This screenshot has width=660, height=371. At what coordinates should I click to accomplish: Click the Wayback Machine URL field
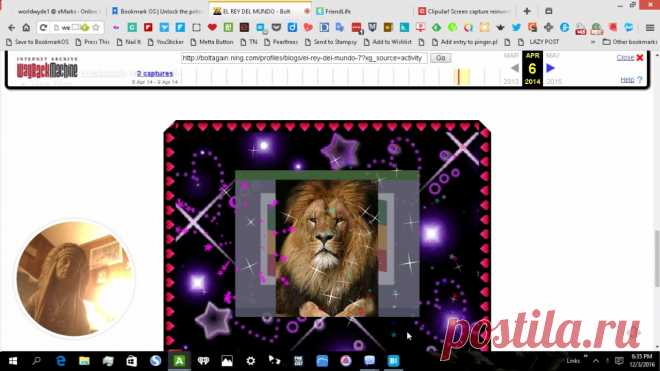coord(303,58)
